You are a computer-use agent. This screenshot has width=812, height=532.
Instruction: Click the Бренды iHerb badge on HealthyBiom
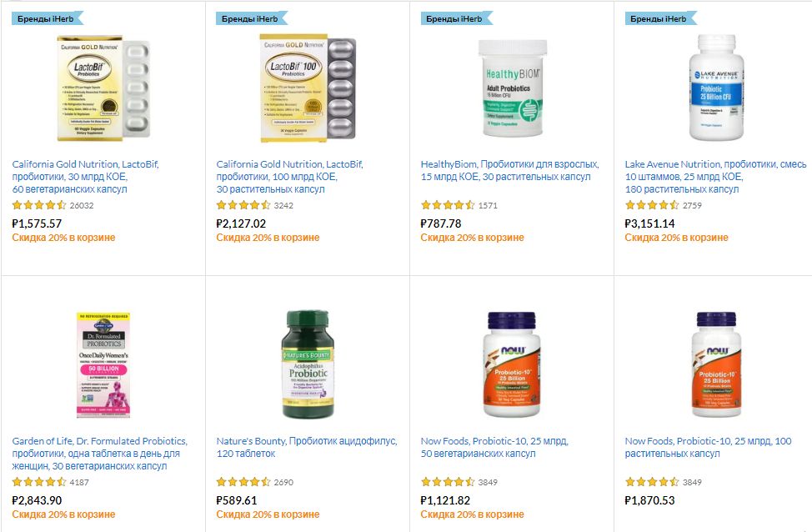(x=456, y=18)
